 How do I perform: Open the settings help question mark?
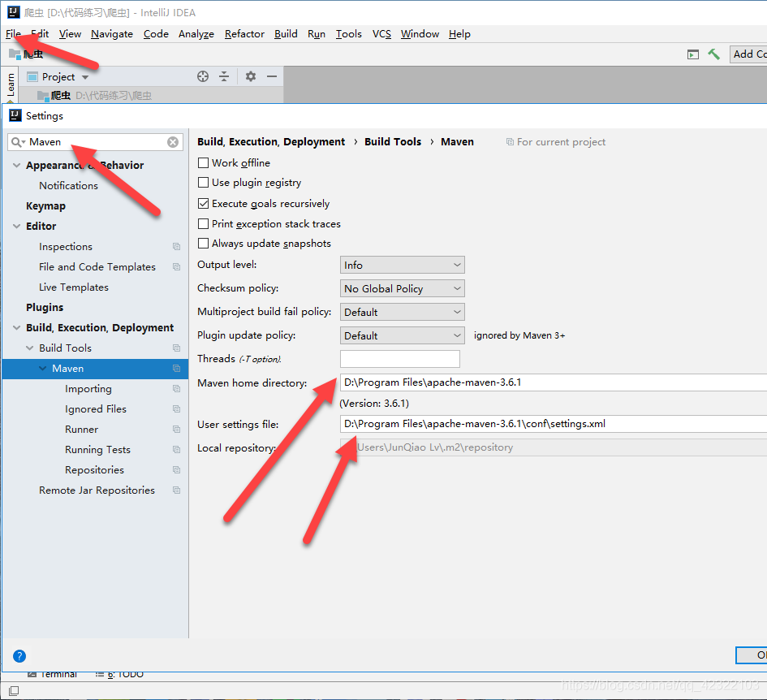coord(19,656)
